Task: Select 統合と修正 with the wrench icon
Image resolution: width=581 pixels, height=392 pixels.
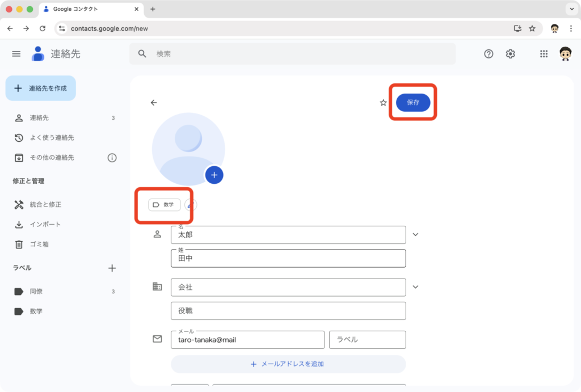Action: (x=43, y=204)
